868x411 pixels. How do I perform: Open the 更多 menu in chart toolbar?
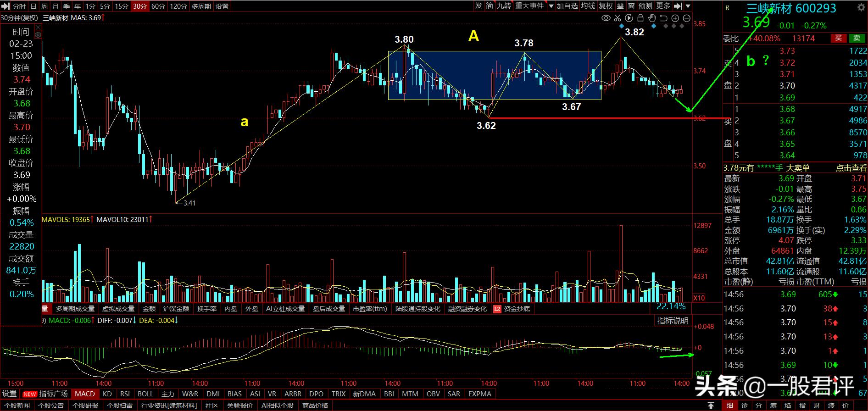tap(663, 6)
